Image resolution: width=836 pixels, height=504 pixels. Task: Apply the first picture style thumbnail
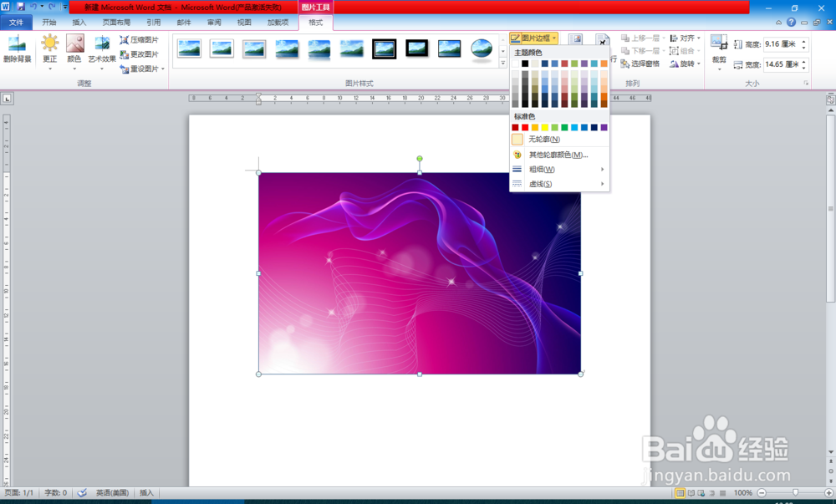point(189,48)
